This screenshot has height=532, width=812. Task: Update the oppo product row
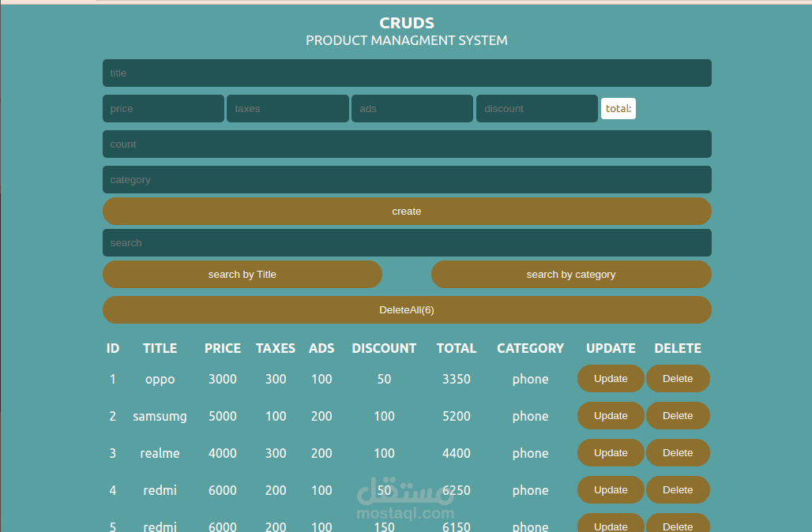point(611,379)
